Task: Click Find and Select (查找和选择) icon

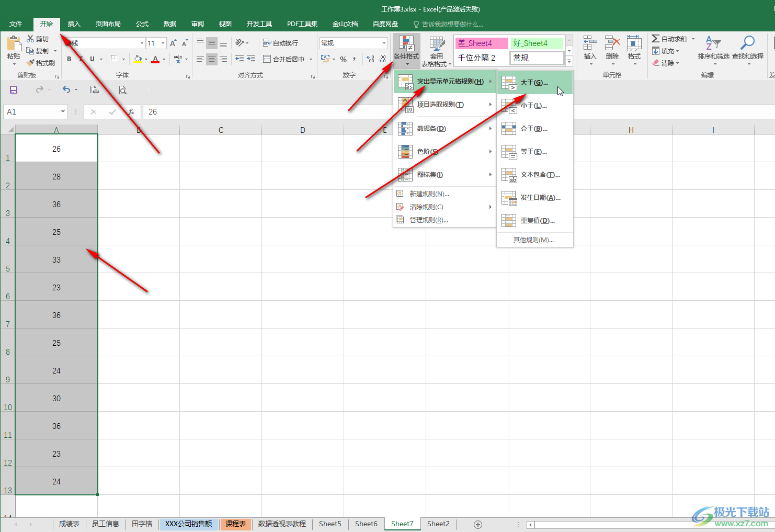Action: [x=748, y=43]
